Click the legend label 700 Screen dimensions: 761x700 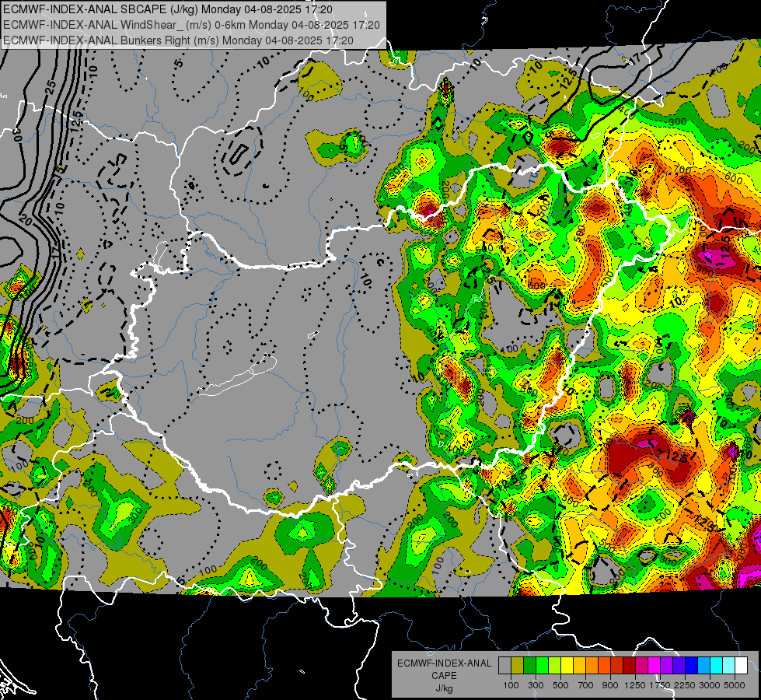coord(586,685)
